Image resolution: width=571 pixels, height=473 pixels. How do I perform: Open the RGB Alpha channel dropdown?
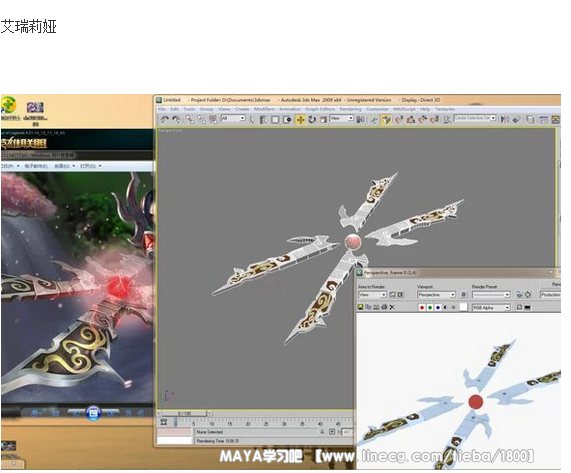click(x=491, y=308)
